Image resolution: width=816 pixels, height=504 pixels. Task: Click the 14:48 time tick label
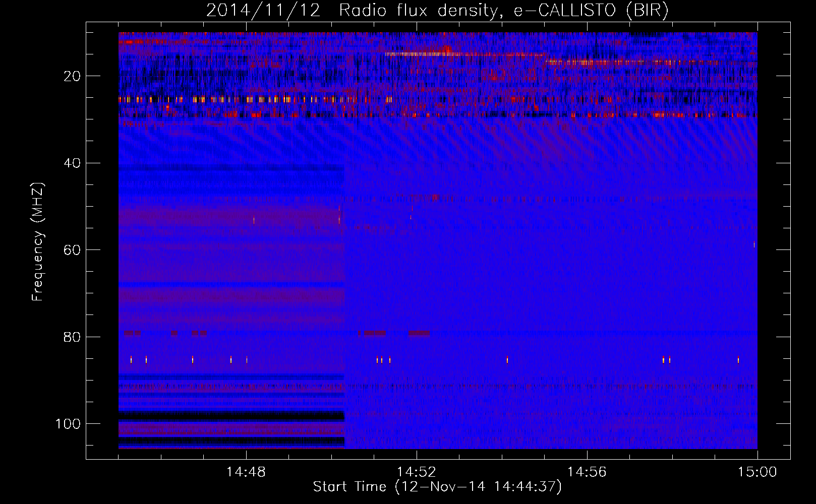(246, 472)
